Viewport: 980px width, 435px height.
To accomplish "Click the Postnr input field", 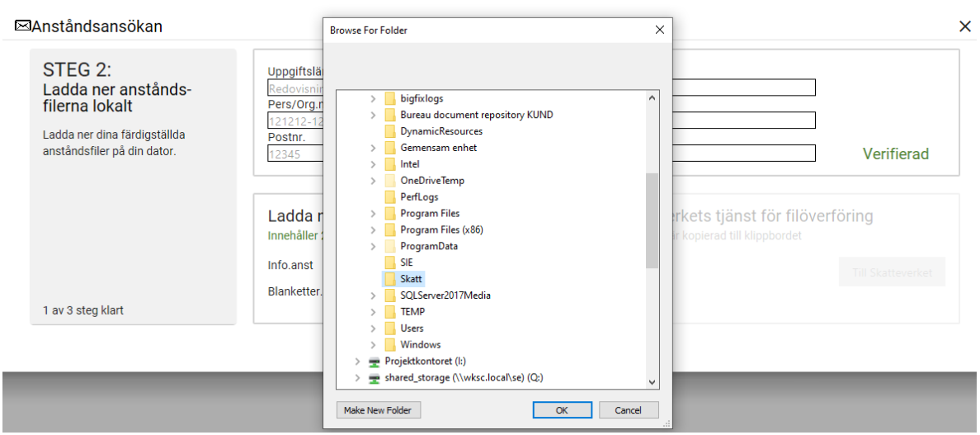I will pyautogui.click(x=541, y=154).
